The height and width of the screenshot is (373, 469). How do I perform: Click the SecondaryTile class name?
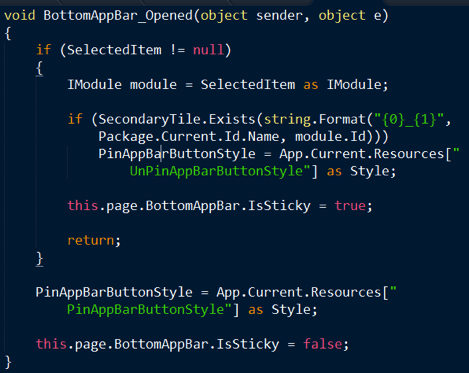pyautogui.click(x=149, y=119)
